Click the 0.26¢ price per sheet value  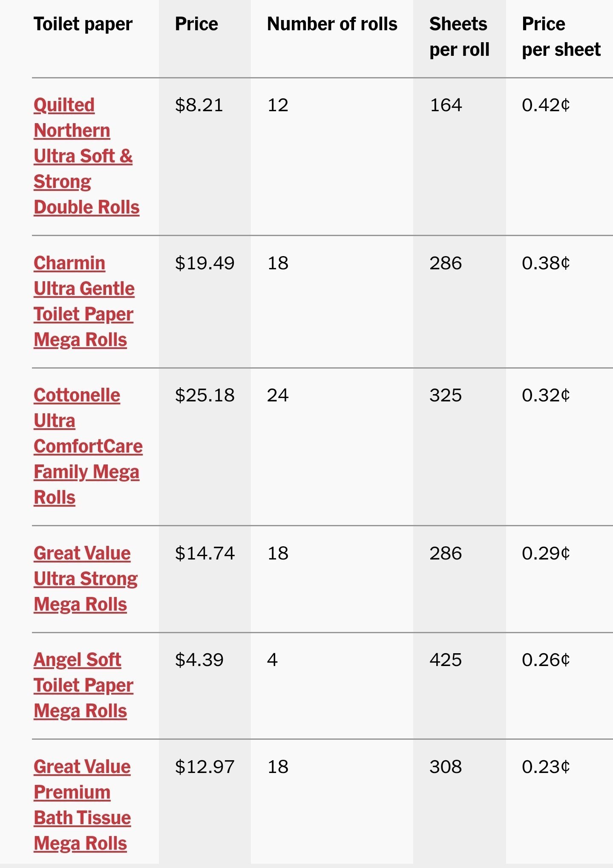coord(546,660)
